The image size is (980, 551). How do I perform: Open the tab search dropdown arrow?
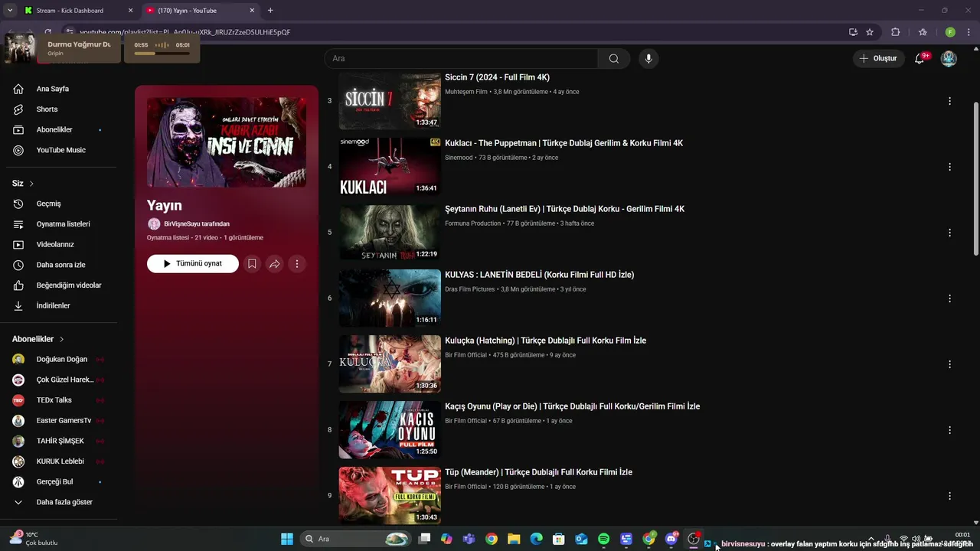tap(10, 11)
